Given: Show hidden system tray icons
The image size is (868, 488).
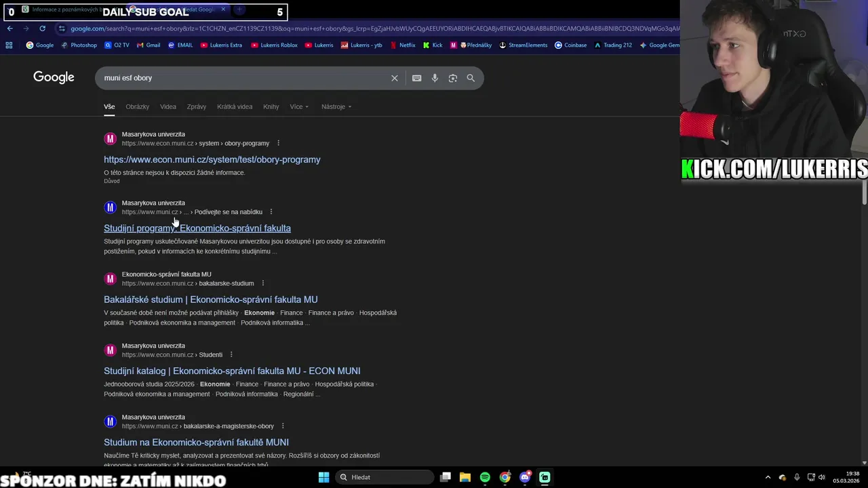Looking at the screenshot, I should point(768,477).
